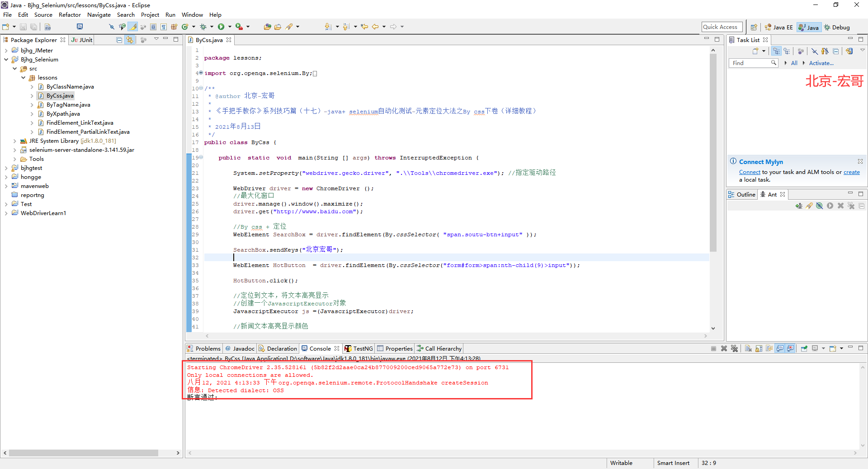Toggle Show Console on standard error change
This screenshot has width=868, height=469.
(x=790, y=348)
